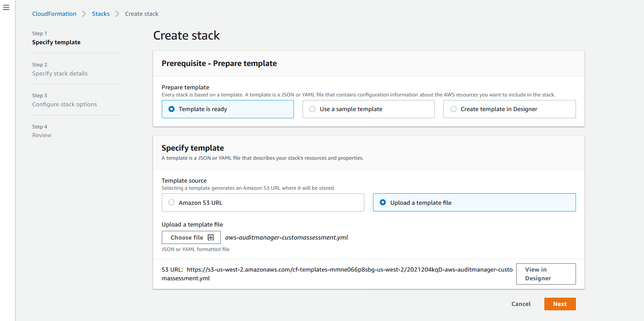Screen dimensions: 644x321
Task: Click Configure stack options step
Action: tap(64, 104)
